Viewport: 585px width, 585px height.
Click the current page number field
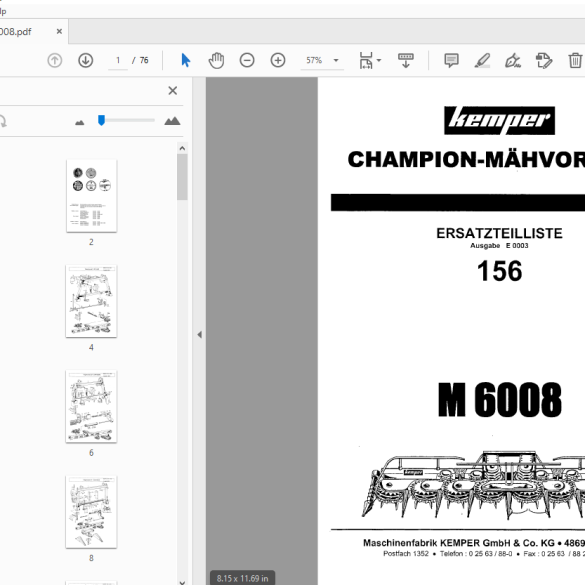click(x=118, y=60)
